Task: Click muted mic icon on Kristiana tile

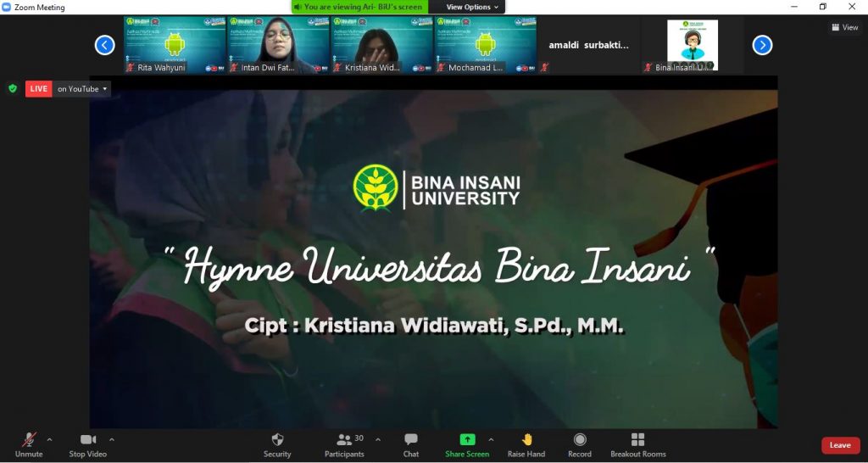Action: pos(337,68)
